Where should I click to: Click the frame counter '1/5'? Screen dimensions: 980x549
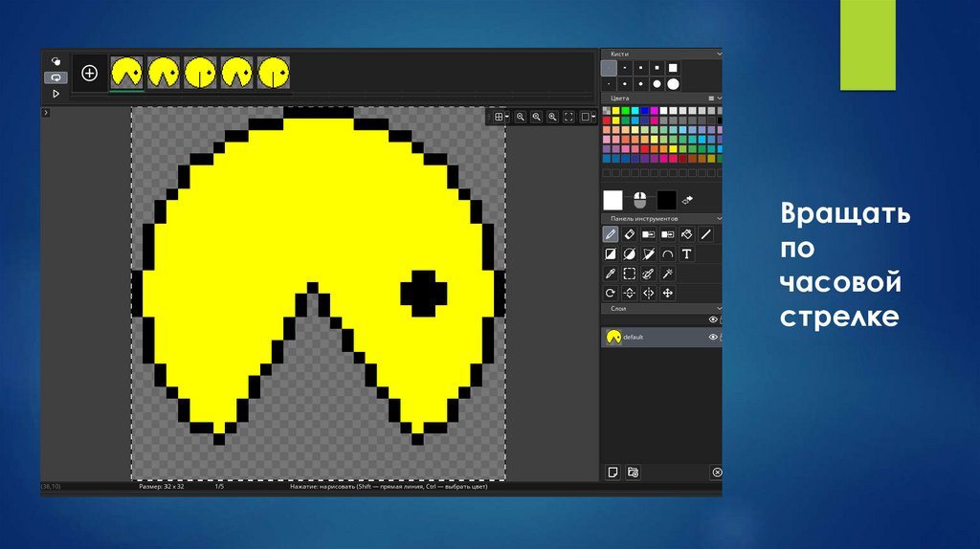coord(219,486)
